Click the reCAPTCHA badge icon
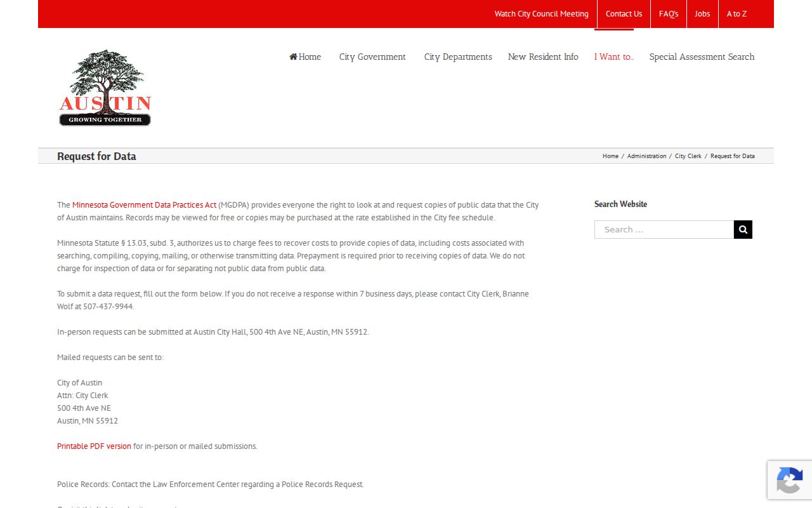Screen dimensions: 812x508 pyautogui.click(x=789, y=480)
